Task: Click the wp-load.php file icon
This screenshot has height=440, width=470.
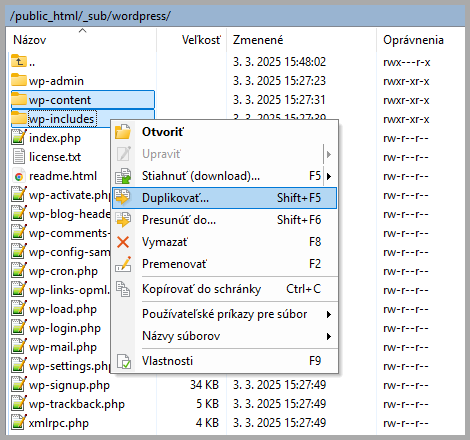Action: [19, 308]
